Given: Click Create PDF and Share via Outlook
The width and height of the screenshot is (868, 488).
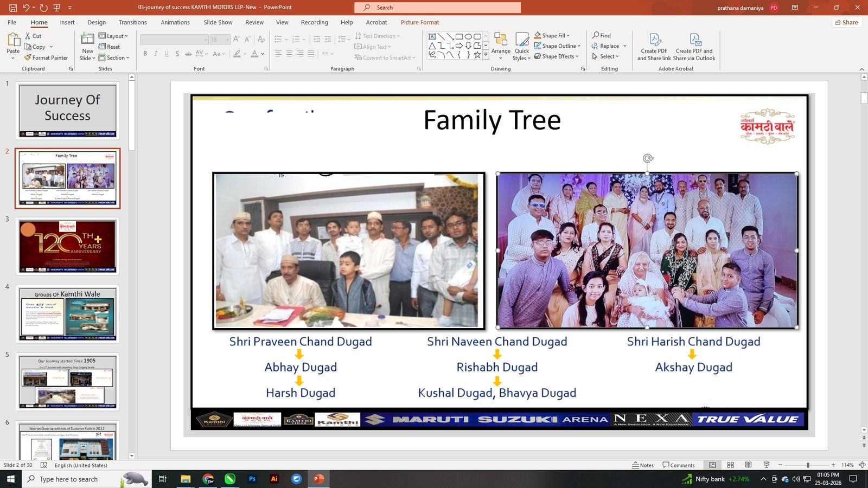Looking at the screenshot, I should 694,47.
